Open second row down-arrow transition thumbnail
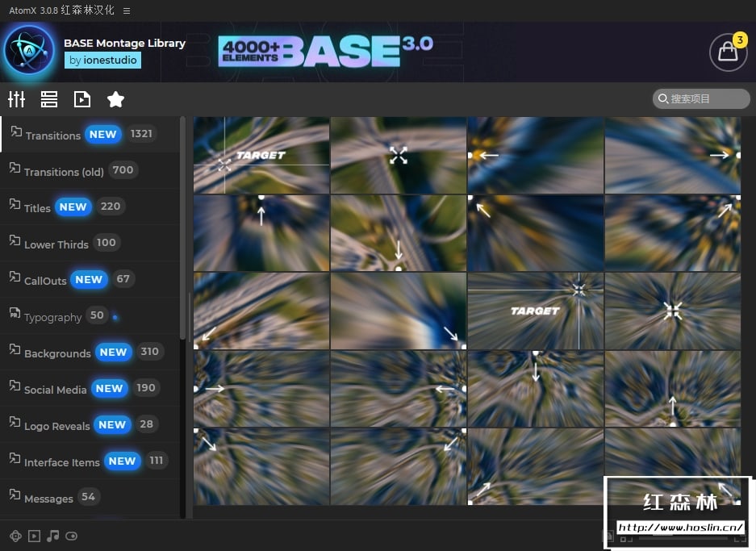Screen dimensions: 756x551 tap(399, 233)
